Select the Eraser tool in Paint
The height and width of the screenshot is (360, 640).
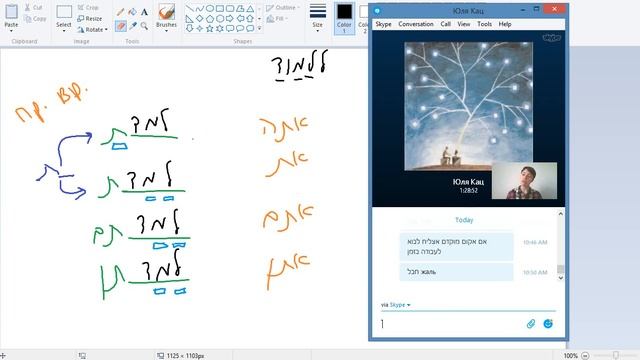pyautogui.click(x=120, y=26)
